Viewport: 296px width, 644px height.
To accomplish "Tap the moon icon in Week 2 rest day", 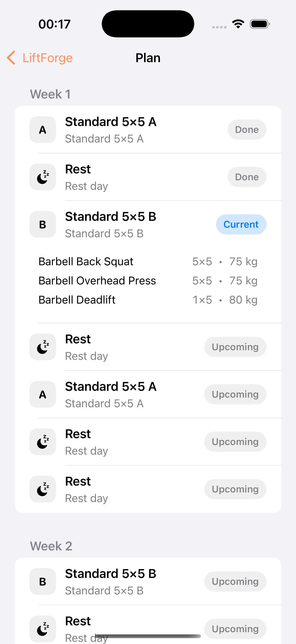I will (43, 629).
